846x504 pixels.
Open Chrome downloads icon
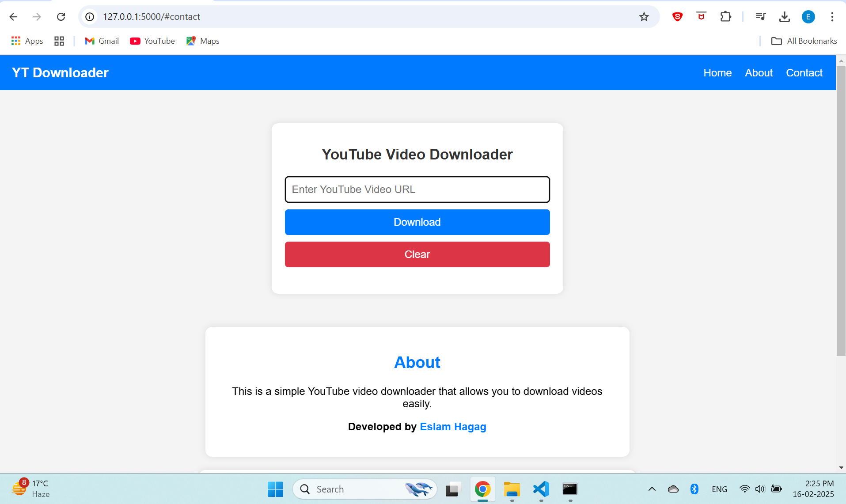[x=784, y=17]
